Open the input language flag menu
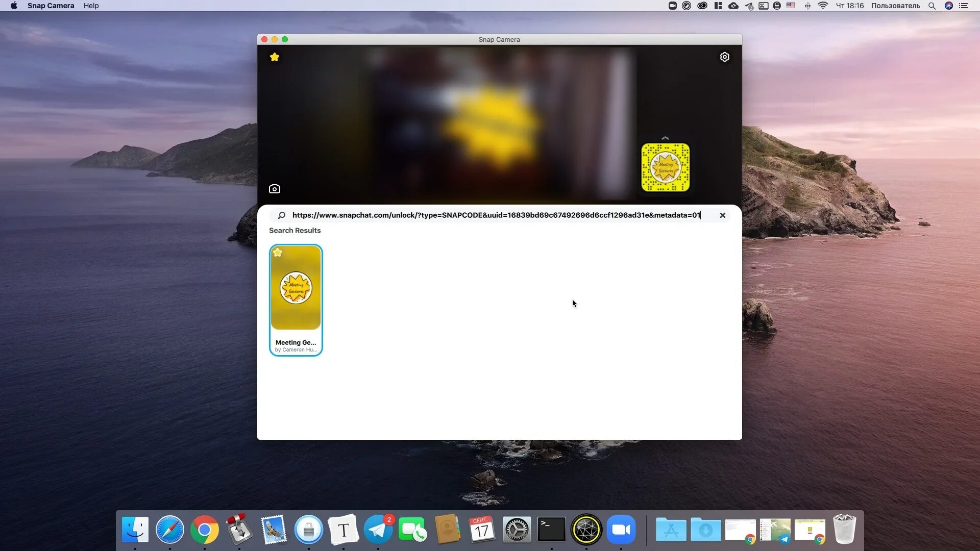This screenshot has width=980, height=551. (x=790, y=6)
